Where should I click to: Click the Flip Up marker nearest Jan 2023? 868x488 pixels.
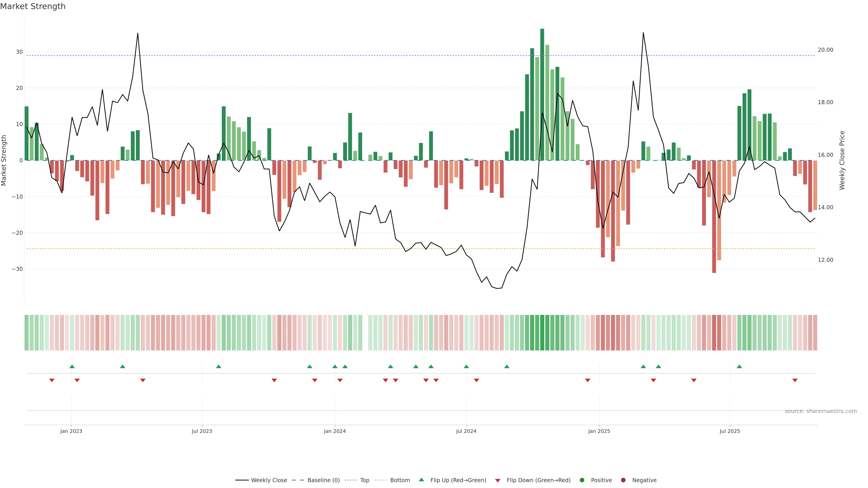point(72,366)
